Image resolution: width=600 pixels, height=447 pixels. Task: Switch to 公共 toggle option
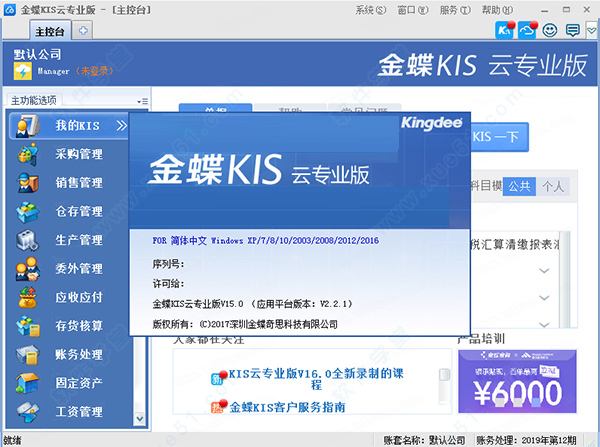click(x=519, y=186)
